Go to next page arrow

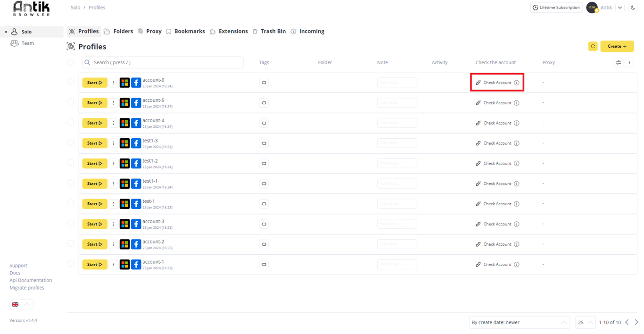[636, 322]
